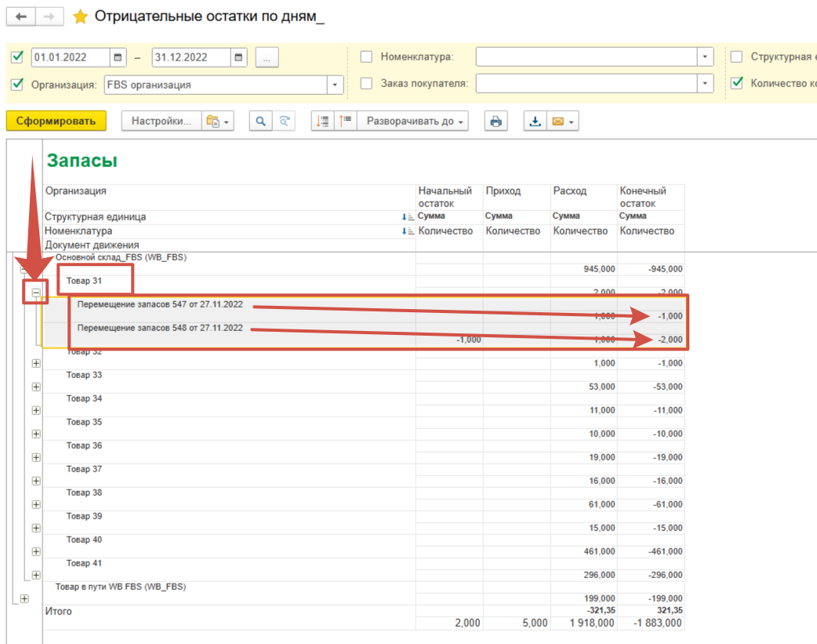This screenshot has width=817, height=644.
Task: Enable the Номенклатура filter checkbox
Action: pyautogui.click(x=366, y=57)
